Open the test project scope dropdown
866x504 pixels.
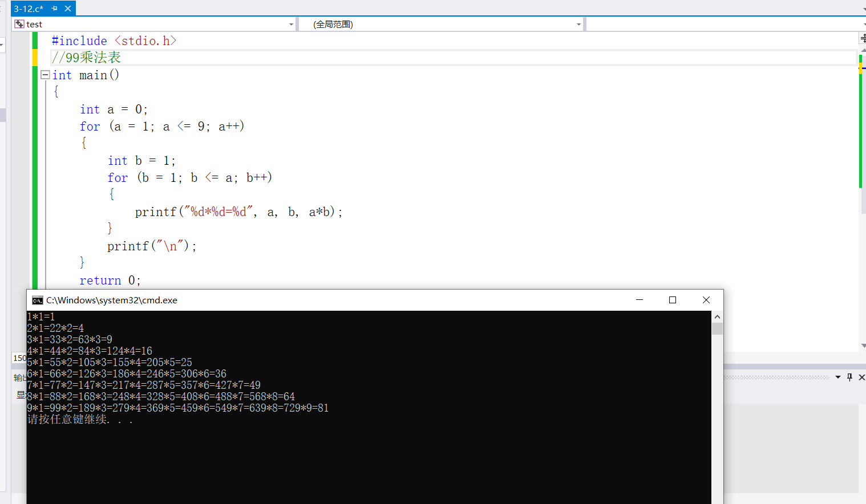[291, 25]
